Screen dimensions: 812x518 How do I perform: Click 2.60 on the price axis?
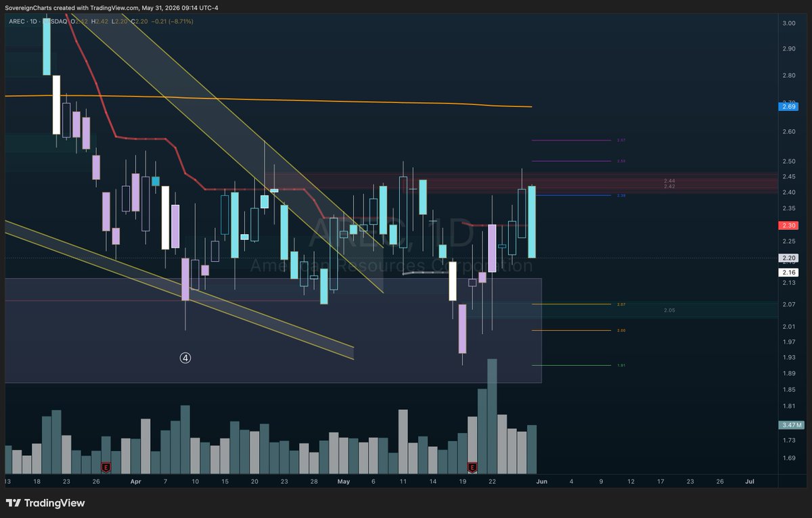click(789, 132)
